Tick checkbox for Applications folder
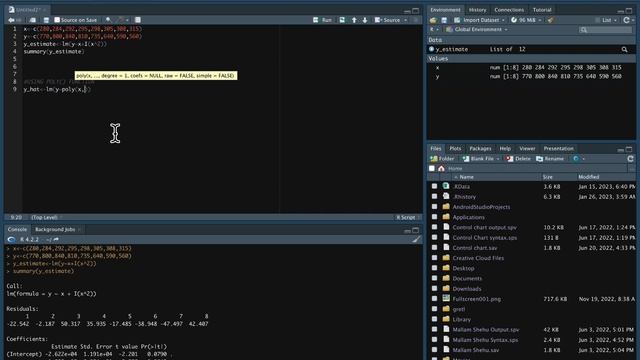 coord(434,217)
